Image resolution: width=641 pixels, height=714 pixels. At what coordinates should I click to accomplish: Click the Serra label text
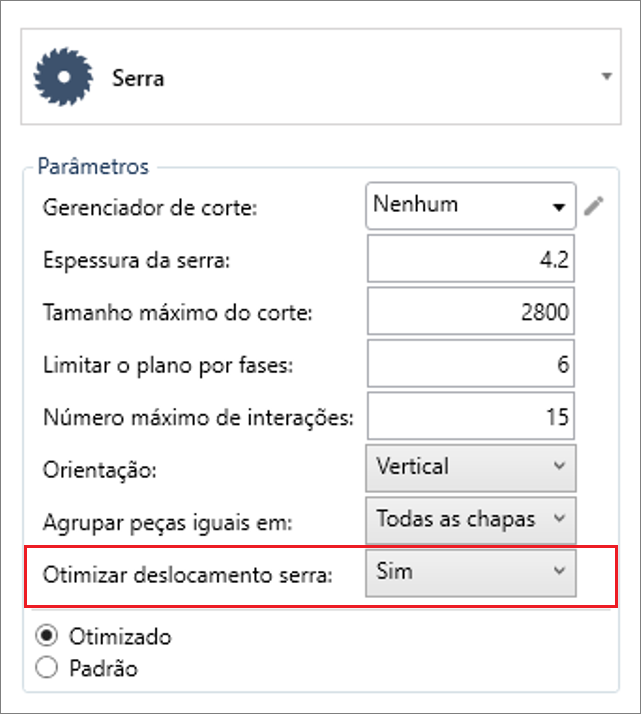pos(138,78)
